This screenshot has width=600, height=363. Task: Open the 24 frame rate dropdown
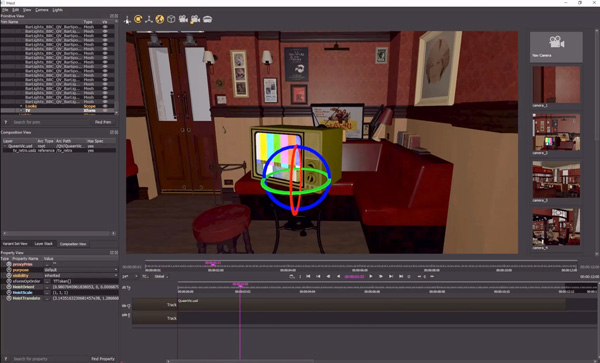coord(129,276)
